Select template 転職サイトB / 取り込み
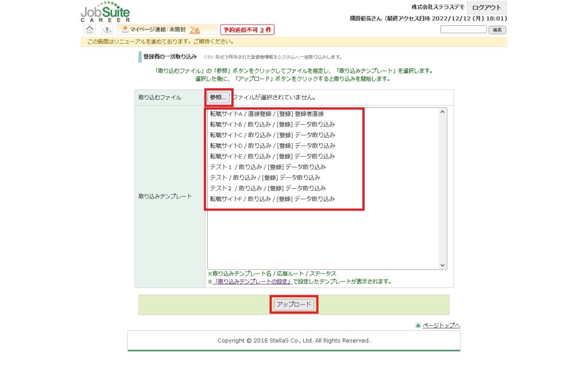 [x=272, y=124]
